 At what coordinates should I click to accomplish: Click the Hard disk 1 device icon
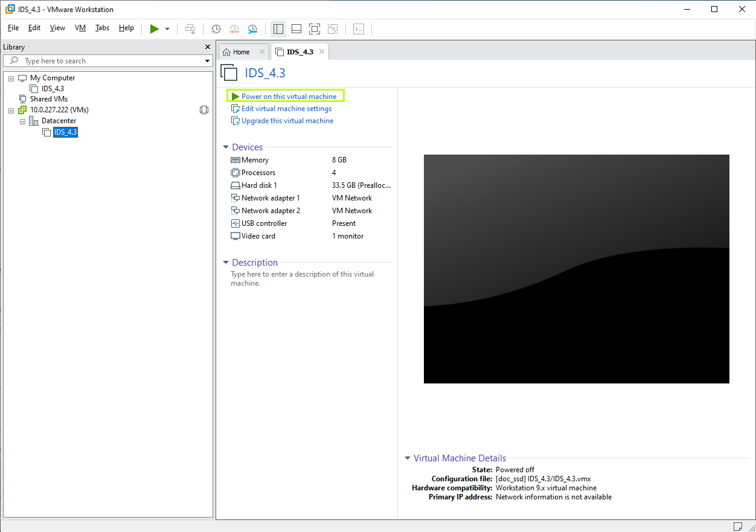(x=235, y=185)
